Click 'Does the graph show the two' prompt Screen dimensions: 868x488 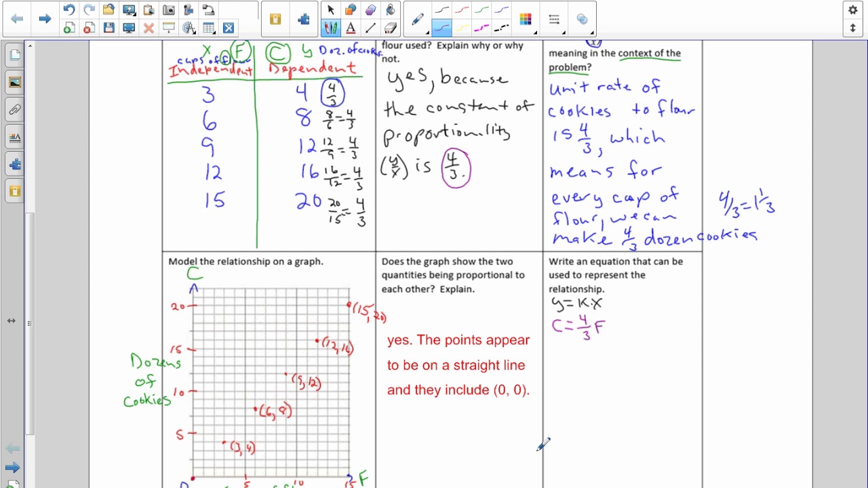448,262
